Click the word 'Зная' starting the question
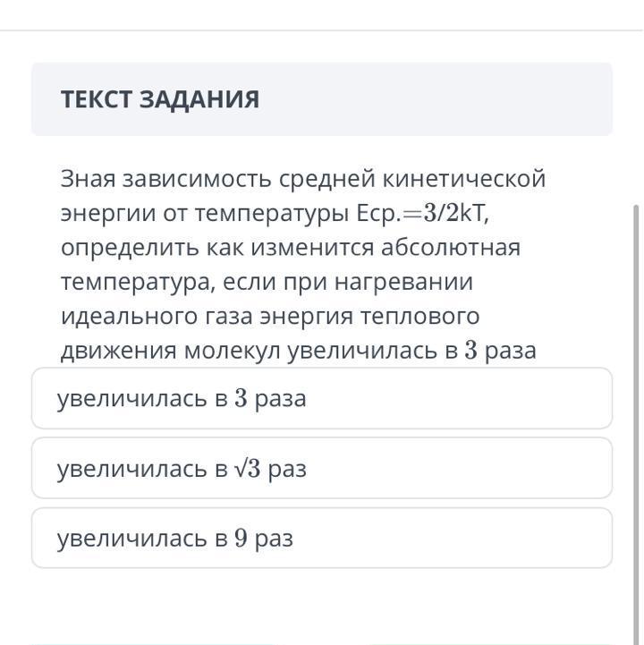Image resolution: width=644 pixels, height=645 pixels. (88, 179)
